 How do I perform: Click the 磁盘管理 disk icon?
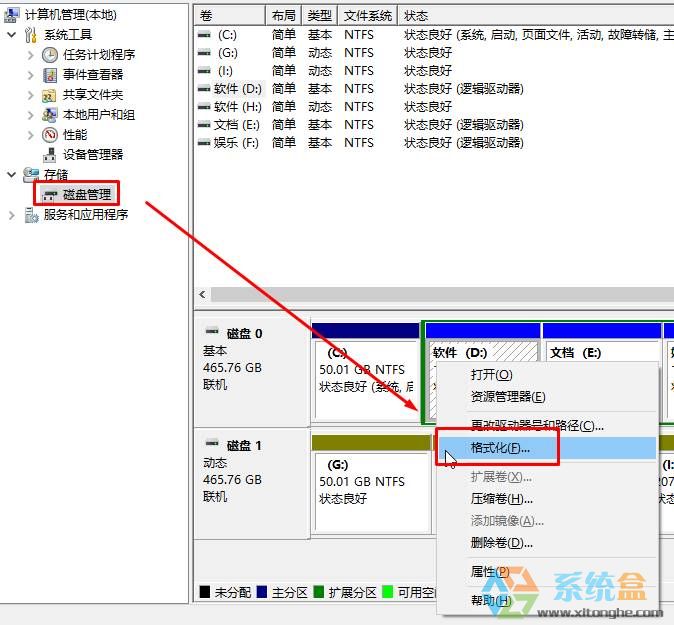(x=50, y=195)
